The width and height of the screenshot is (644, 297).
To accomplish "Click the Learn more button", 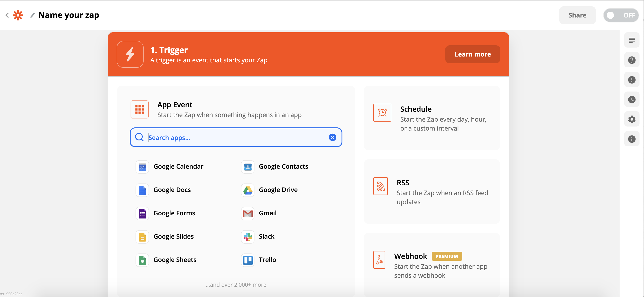I will (x=473, y=54).
